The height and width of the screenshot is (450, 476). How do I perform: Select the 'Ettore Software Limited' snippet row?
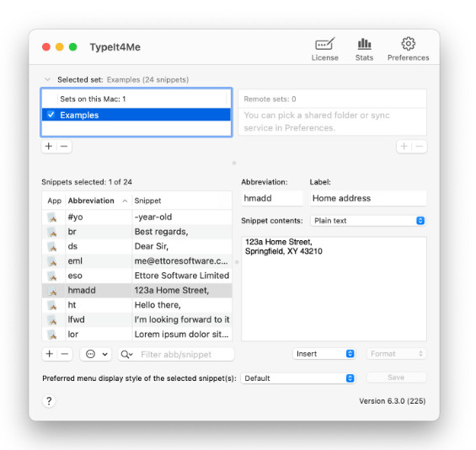tap(137, 276)
